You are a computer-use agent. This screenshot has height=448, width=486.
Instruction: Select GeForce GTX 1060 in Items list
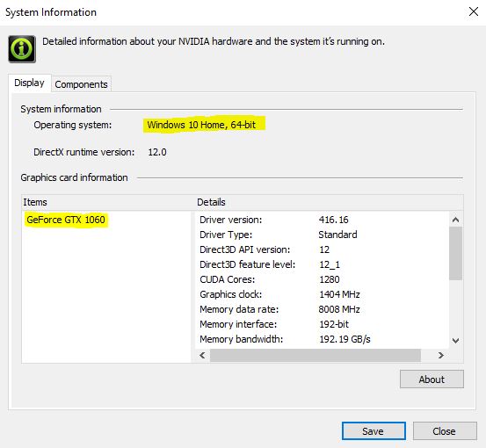coord(66,220)
